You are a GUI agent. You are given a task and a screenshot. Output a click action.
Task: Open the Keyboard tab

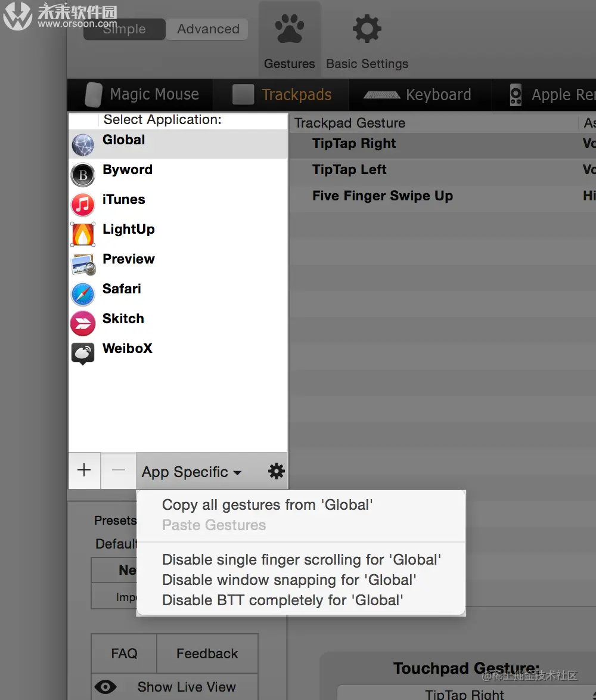click(x=421, y=95)
